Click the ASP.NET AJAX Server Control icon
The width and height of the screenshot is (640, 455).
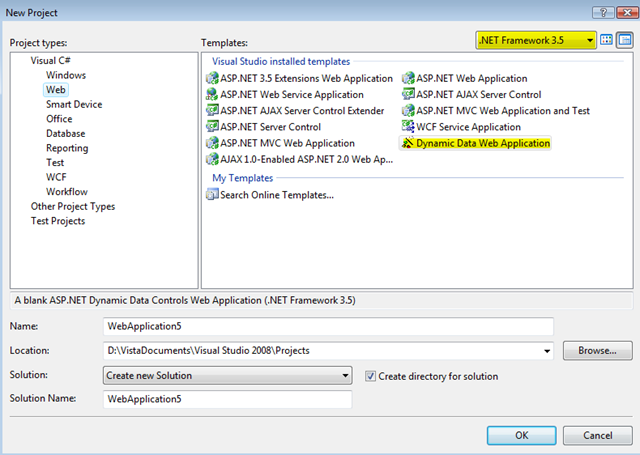[x=408, y=94]
